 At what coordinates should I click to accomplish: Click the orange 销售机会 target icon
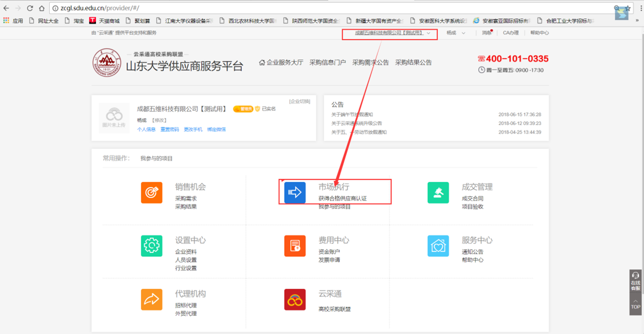pyautogui.click(x=151, y=193)
